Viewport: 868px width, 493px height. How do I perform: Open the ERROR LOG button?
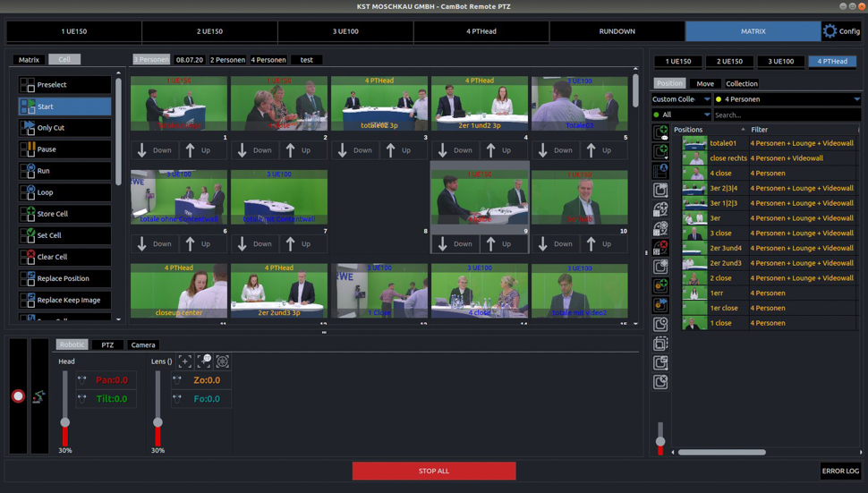pos(840,471)
